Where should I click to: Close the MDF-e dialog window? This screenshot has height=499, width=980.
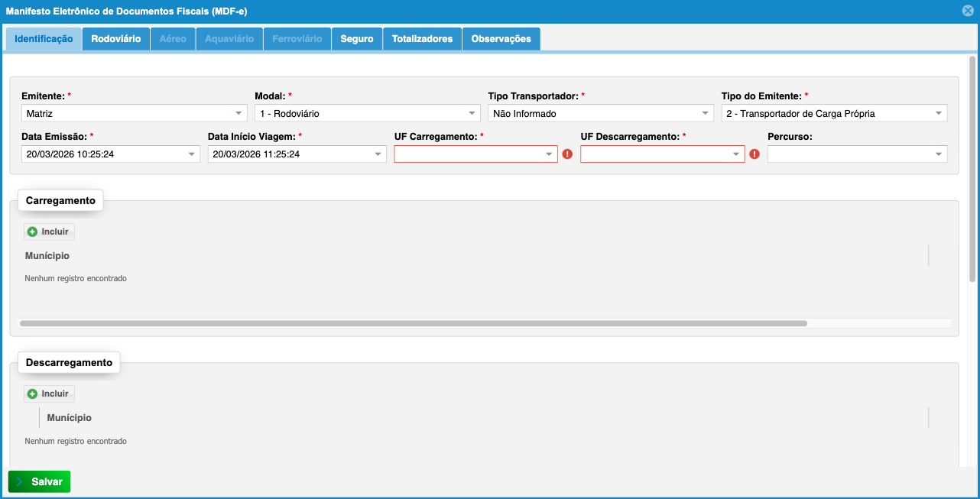click(968, 11)
